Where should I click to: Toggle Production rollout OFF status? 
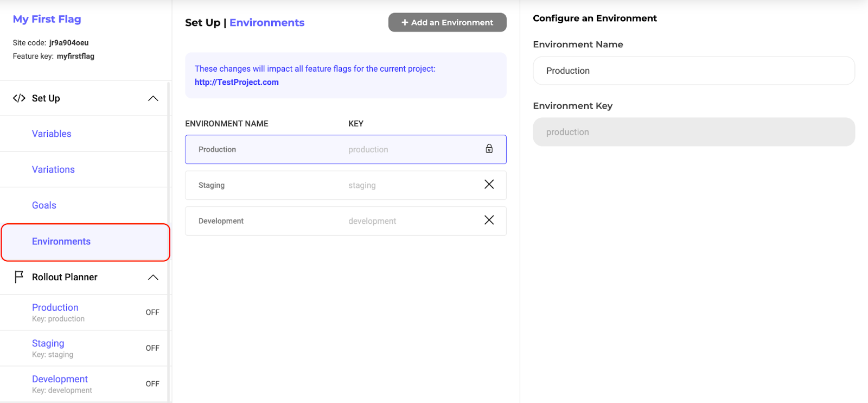coord(152,312)
